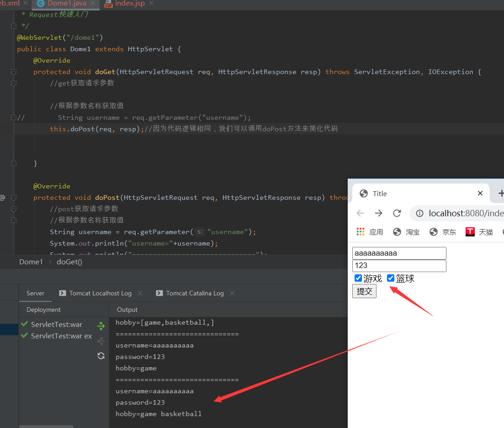Select Dome1 in the breadcrumb bar

[31, 262]
